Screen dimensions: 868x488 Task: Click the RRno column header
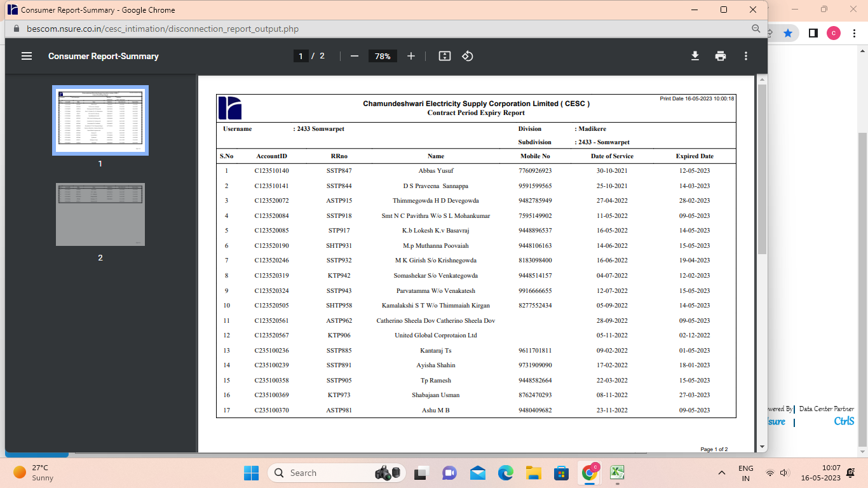point(339,156)
